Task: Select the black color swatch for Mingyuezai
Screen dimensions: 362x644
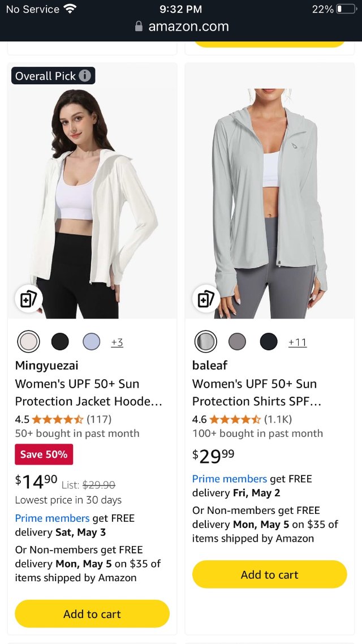Action: point(60,341)
